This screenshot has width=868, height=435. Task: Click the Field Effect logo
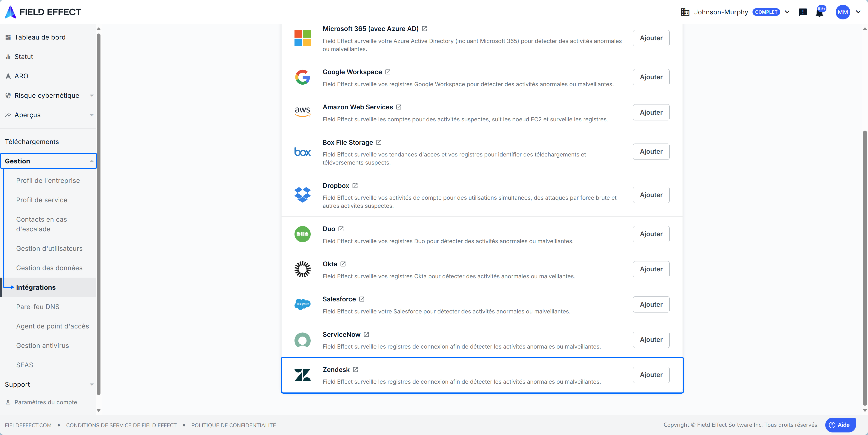coord(43,12)
